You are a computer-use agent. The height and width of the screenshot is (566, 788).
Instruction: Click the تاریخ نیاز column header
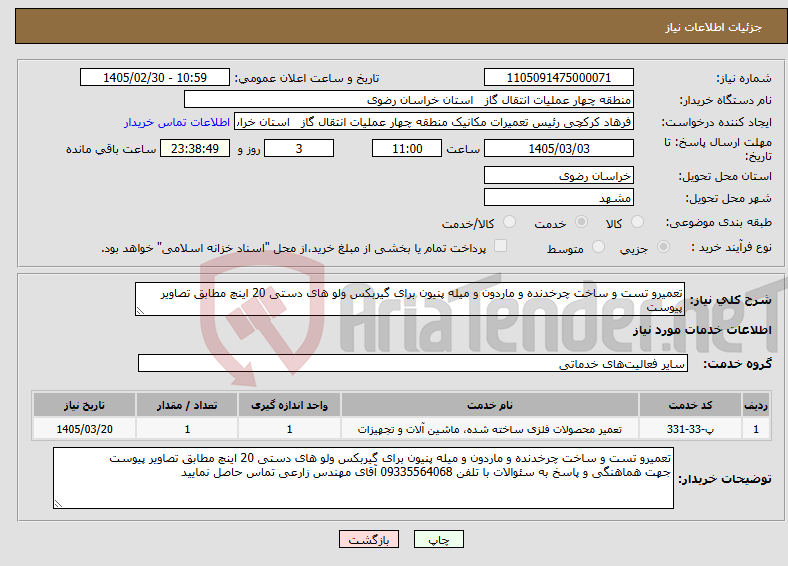pyautogui.click(x=84, y=405)
